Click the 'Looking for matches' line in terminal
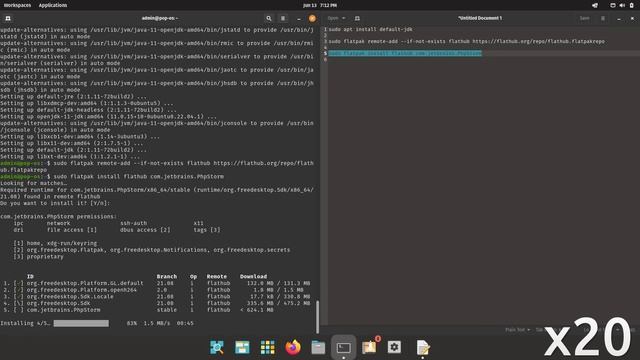The height and width of the screenshot is (360, 640). pyautogui.click(x=33, y=183)
